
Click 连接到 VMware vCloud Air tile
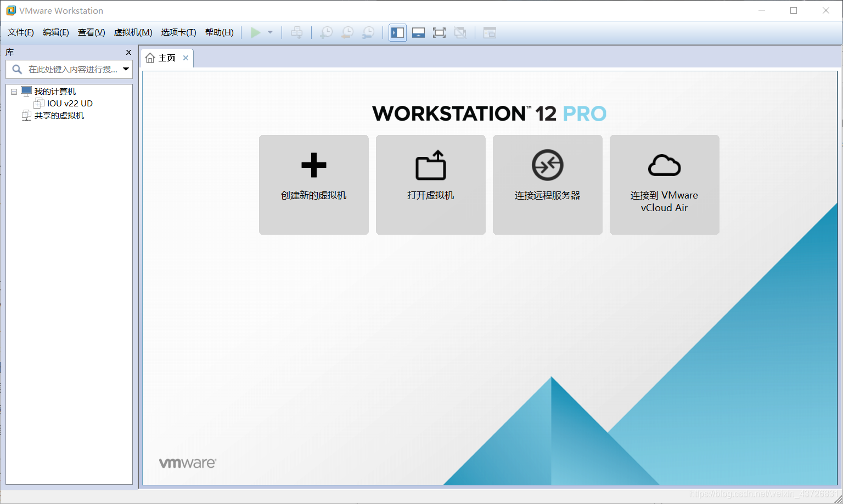coord(665,185)
